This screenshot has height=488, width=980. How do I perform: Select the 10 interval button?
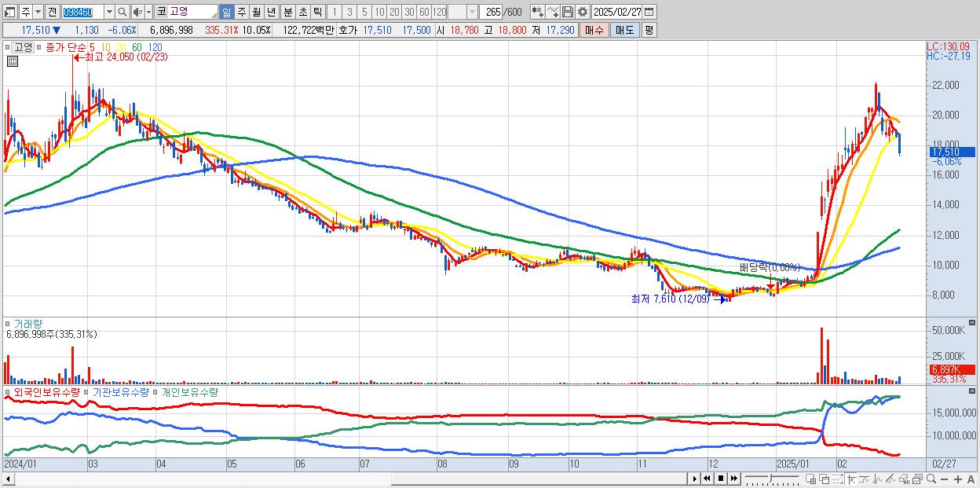tap(379, 12)
